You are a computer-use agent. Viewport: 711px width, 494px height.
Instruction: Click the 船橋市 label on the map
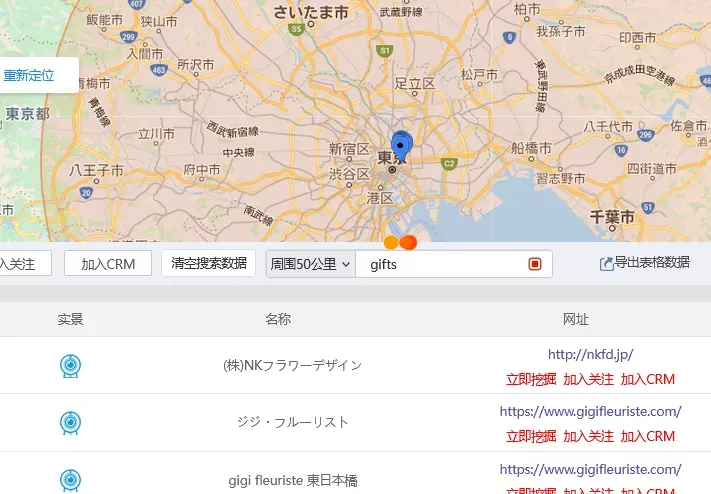(531, 148)
